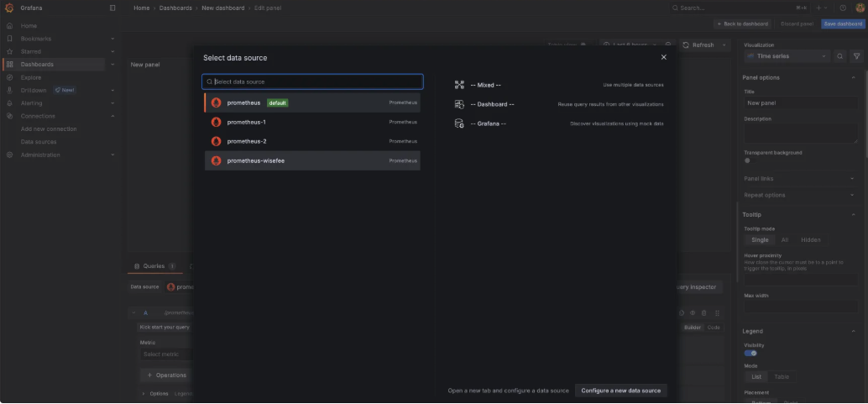Open Starred in the sidebar
This screenshot has height=404, width=868.
[31, 51]
